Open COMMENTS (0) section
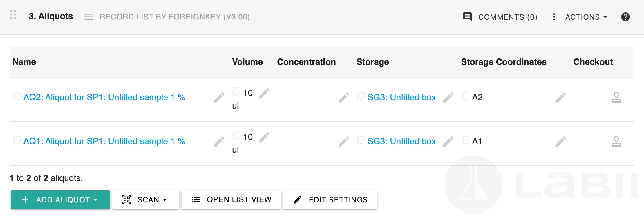The width and height of the screenshot is (644, 216). pyautogui.click(x=500, y=17)
